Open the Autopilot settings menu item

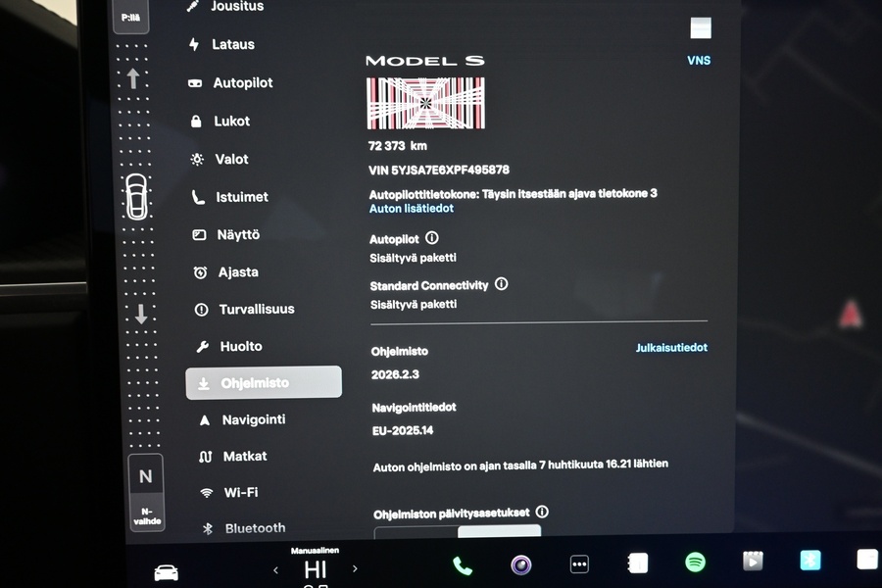click(242, 83)
